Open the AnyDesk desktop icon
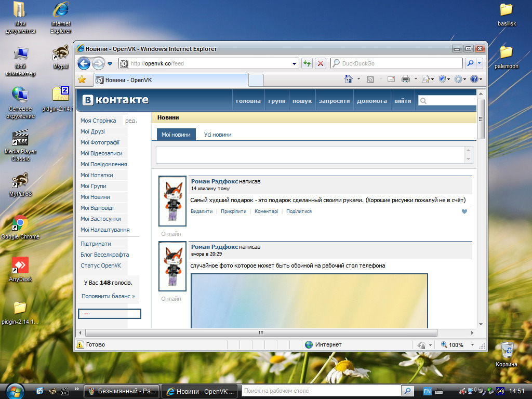 (20, 270)
